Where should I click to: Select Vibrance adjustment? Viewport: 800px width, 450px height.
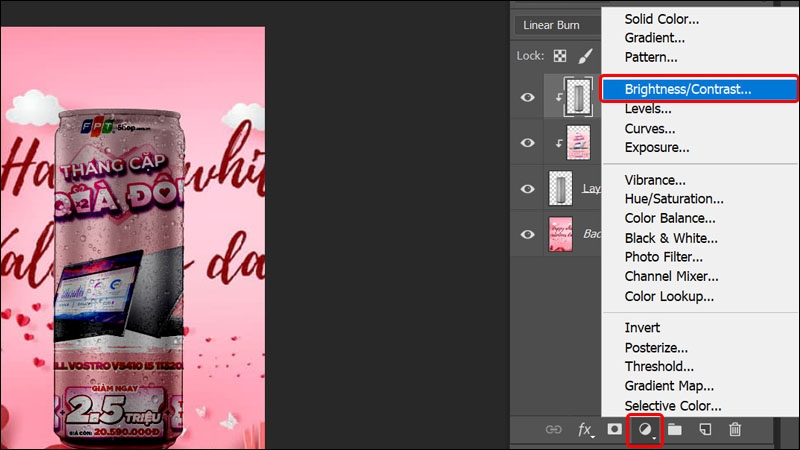[655, 180]
